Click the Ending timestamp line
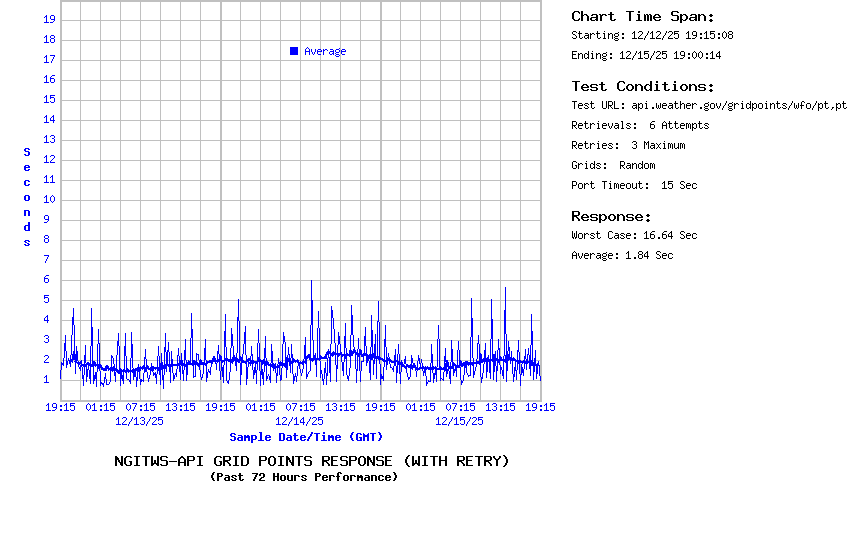 coord(646,55)
